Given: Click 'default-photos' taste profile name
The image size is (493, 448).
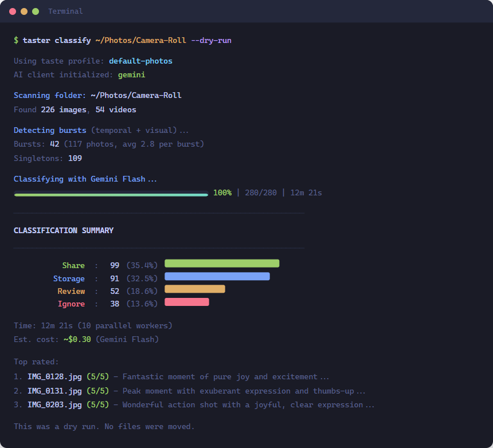Looking at the screenshot, I should click(140, 61).
